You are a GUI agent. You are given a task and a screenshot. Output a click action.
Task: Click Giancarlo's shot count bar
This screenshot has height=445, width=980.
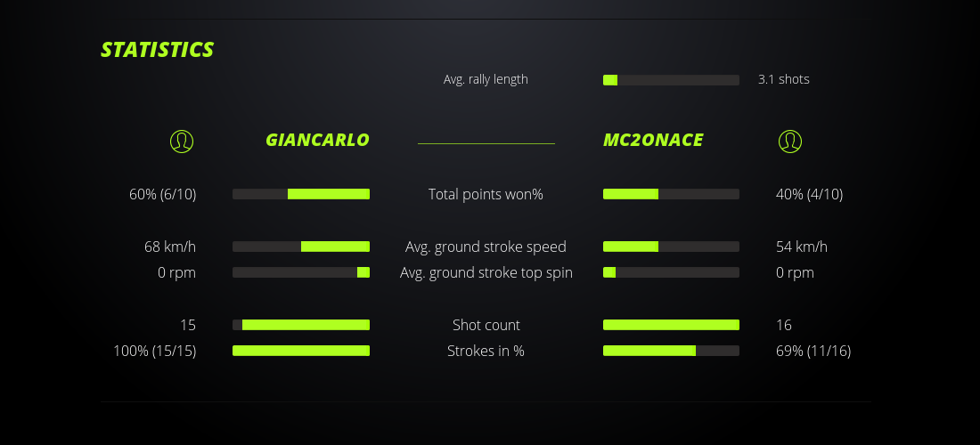(301, 325)
